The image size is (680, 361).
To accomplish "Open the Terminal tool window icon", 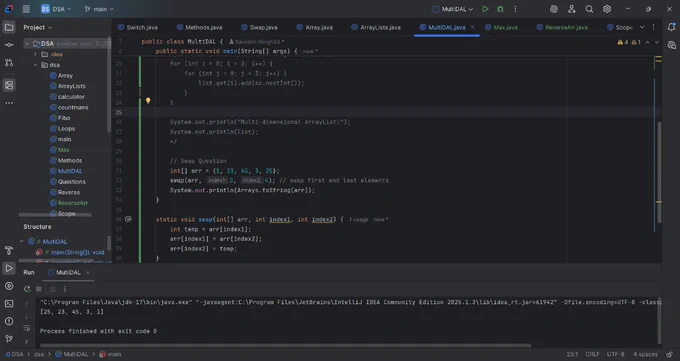I will pyautogui.click(x=9, y=304).
